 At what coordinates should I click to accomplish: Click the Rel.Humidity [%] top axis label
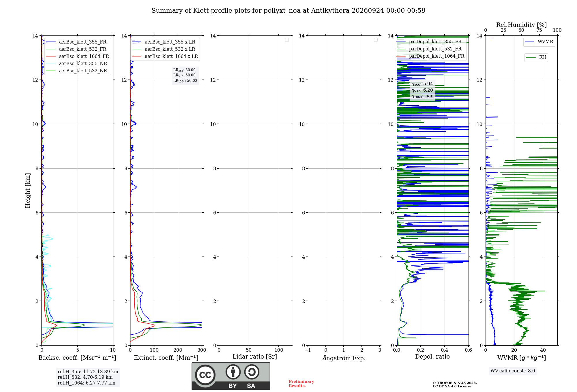pyautogui.click(x=522, y=25)
